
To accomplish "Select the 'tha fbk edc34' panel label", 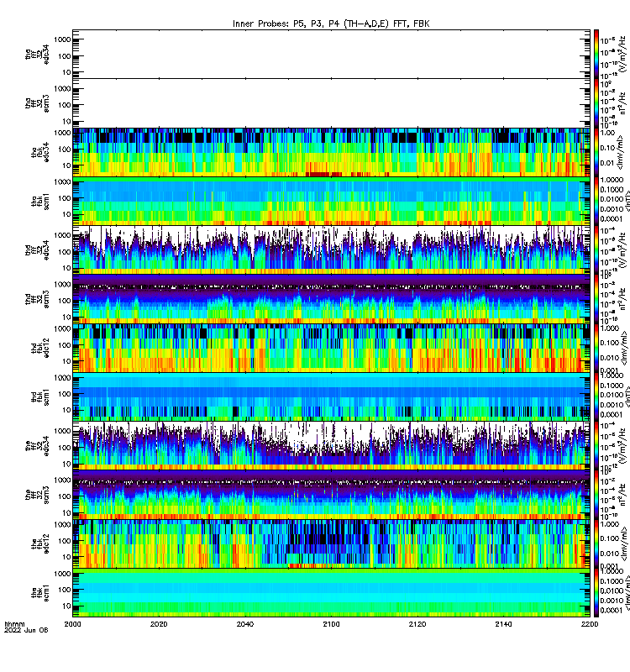I will [x=40, y=152].
